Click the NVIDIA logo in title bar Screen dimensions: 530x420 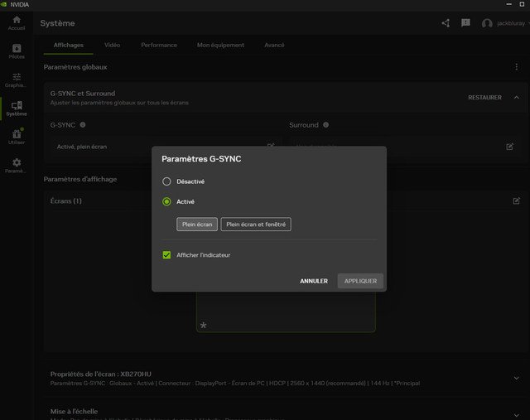4,4
